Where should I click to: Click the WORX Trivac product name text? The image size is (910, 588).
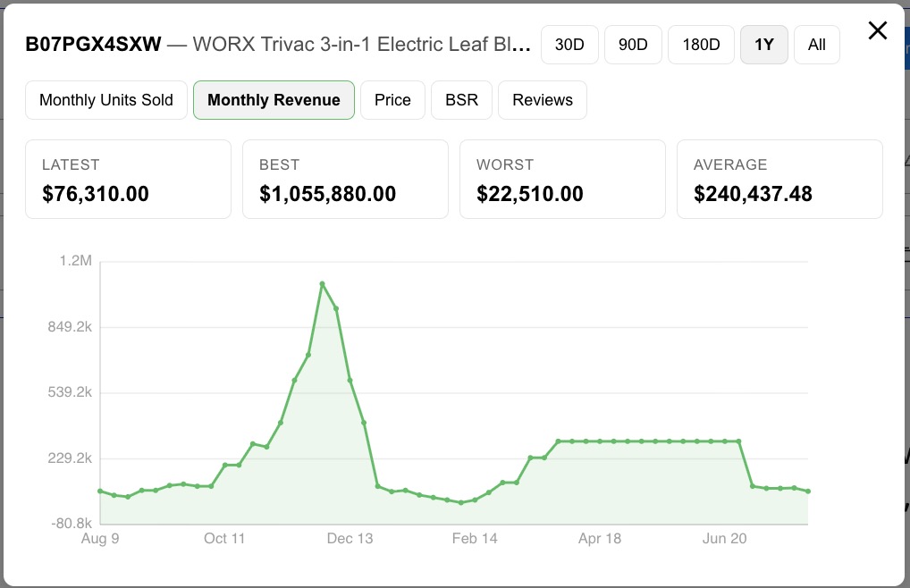[x=361, y=45]
